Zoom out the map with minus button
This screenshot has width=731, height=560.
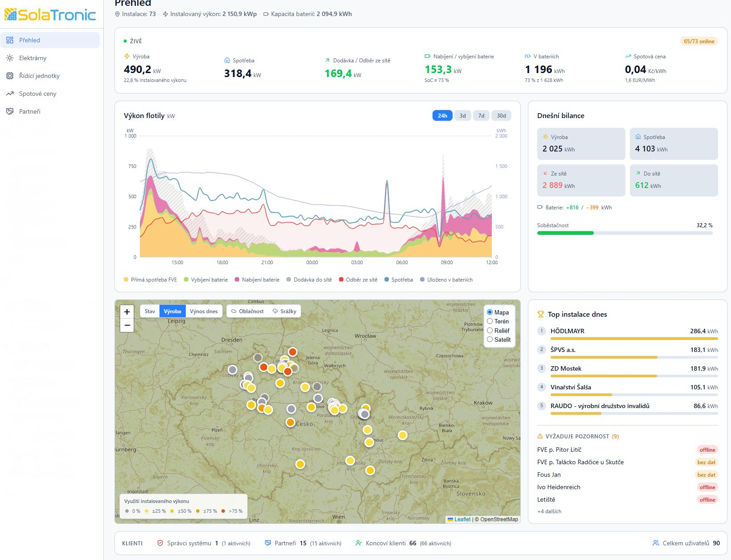[x=127, y=325]
